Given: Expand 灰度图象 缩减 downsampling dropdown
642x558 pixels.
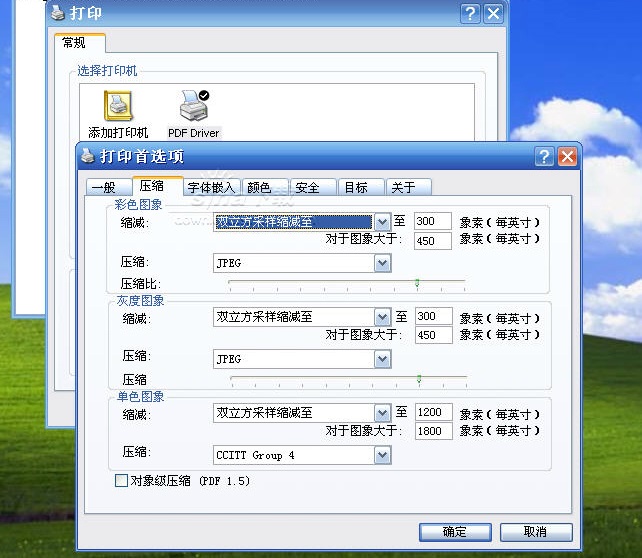Looking at the screenshot, I should 382,317.
